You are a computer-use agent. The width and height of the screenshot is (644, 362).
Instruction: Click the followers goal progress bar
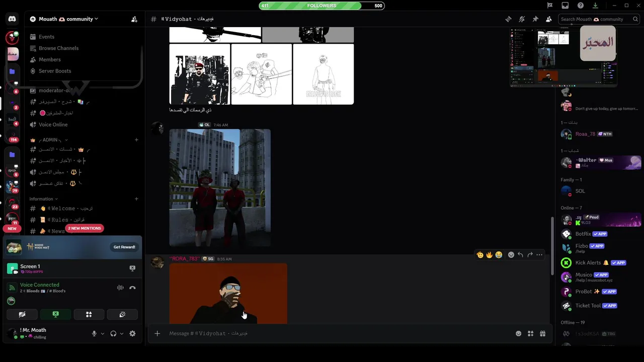click(x=322, y=6)
